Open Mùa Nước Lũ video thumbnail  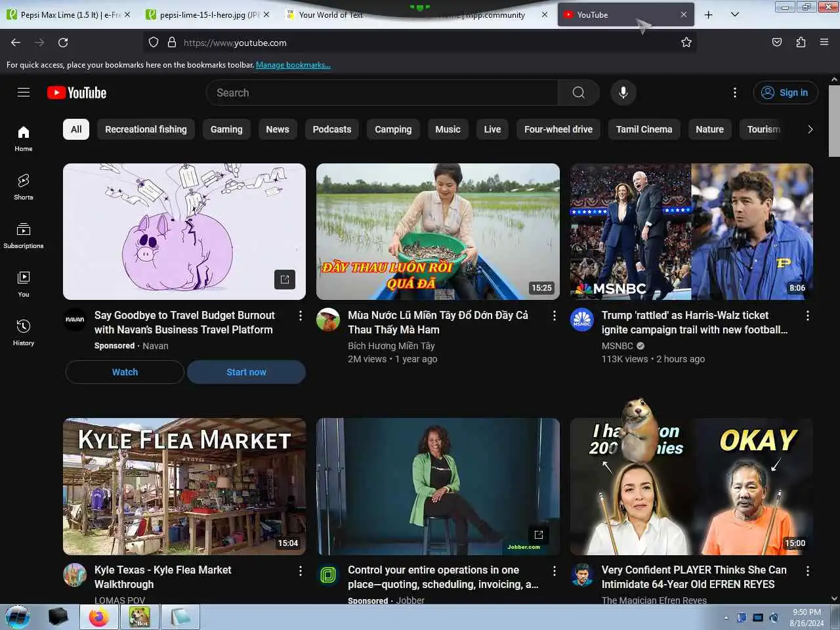438,232
